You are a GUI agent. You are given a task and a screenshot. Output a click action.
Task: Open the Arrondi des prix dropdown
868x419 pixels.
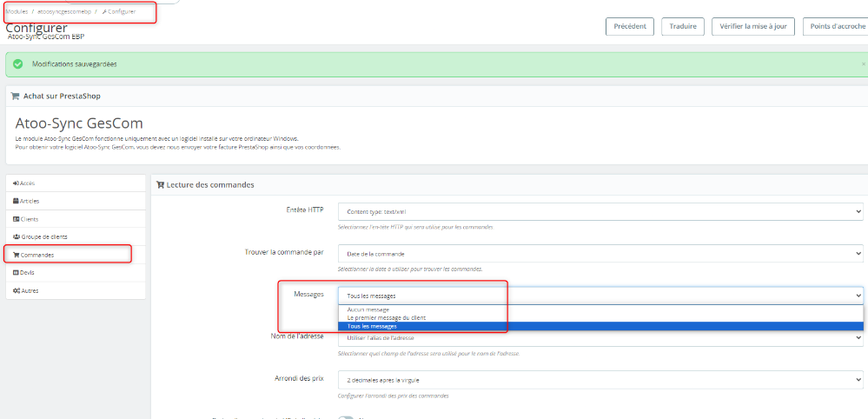(x=600, y=380)
